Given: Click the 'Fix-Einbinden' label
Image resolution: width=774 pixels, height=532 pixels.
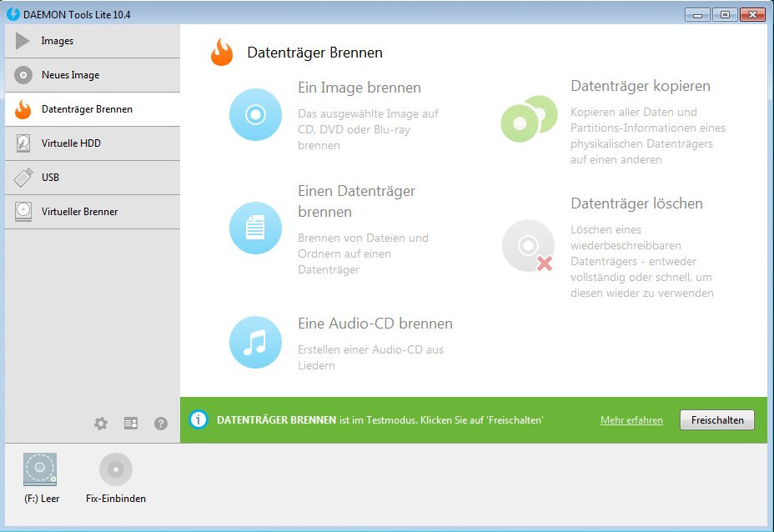Looking at the screenshot, I should tap(116, 499).
